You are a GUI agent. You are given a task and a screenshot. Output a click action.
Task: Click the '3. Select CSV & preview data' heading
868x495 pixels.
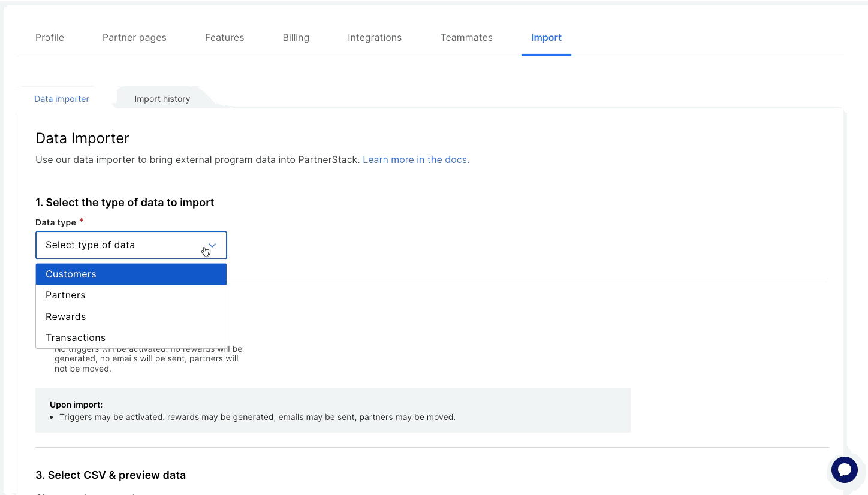(111, 475)
